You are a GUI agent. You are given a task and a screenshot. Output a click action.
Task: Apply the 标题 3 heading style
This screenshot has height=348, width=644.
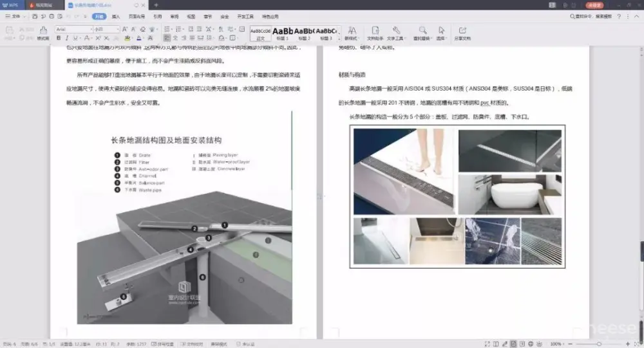(x=326, y=33)
